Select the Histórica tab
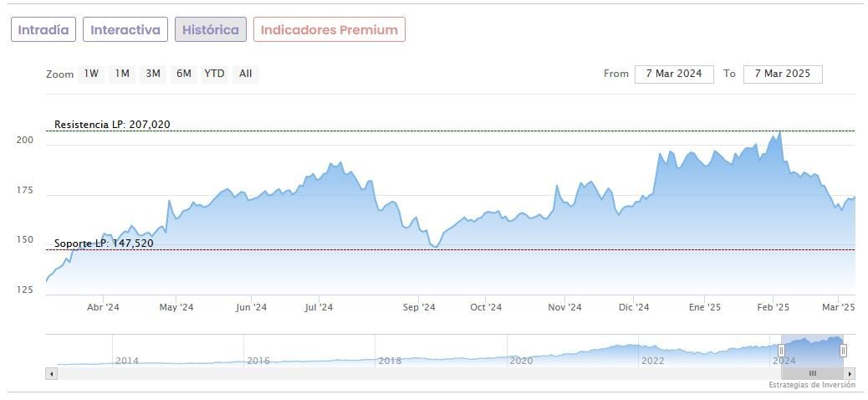This screenshot has height=400, width=868. (x=211, y=30)
